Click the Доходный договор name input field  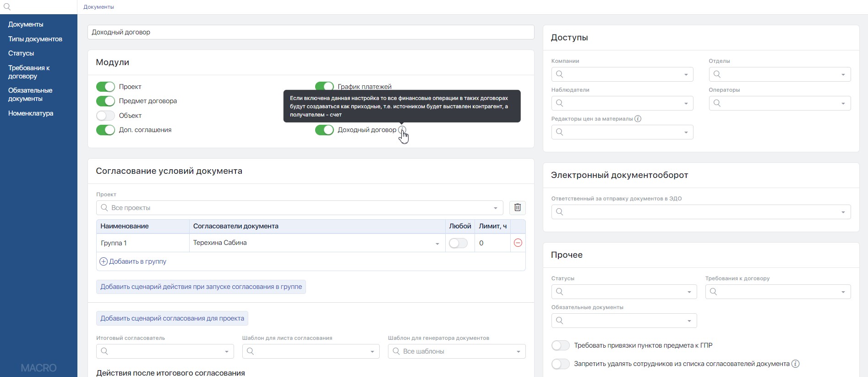pyautogui.click(x=311, y=32)
